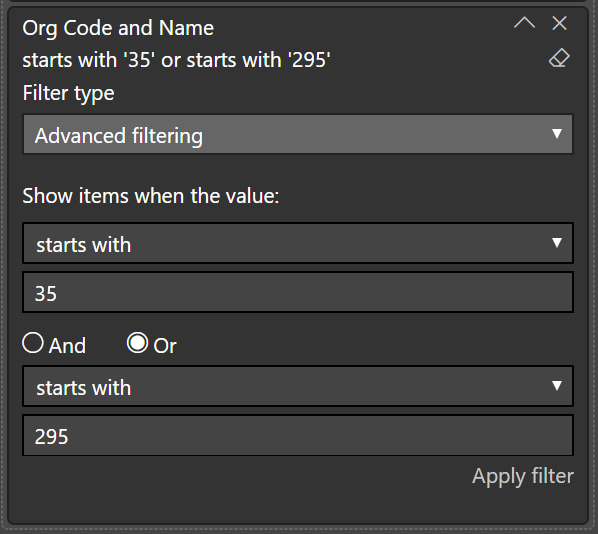Open the first 'starts with' condition dropdown

tap(298, 243)
